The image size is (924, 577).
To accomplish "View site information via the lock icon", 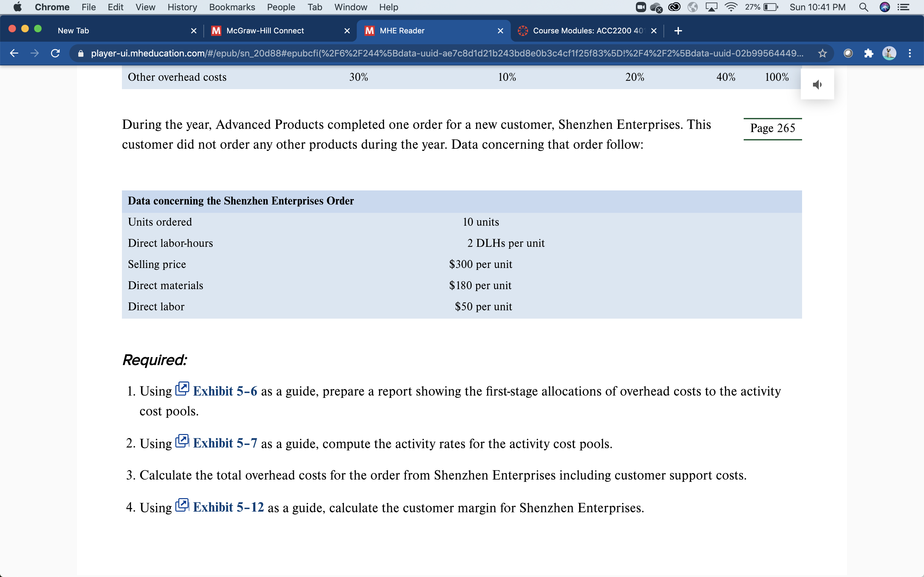I will point(81,53).
